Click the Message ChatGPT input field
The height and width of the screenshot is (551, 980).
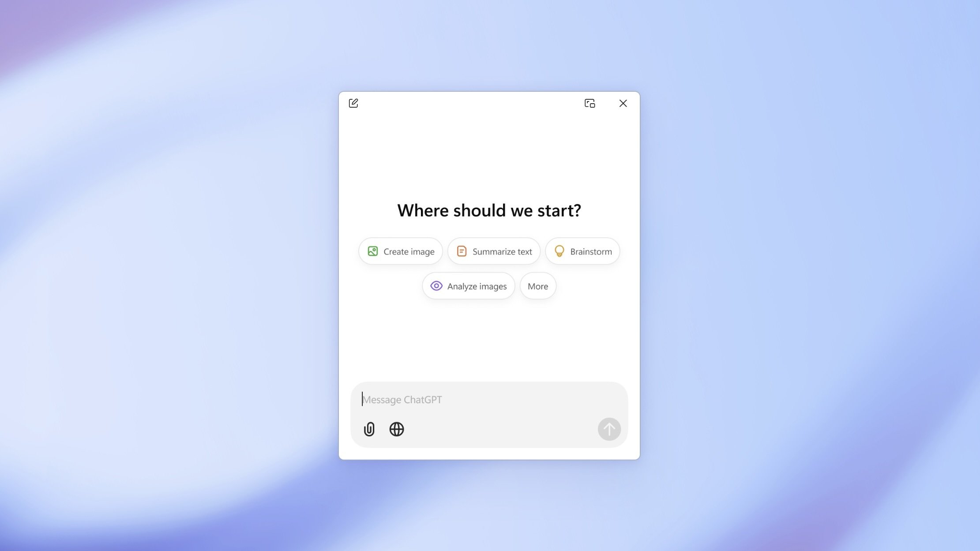(x=488, y=400)
